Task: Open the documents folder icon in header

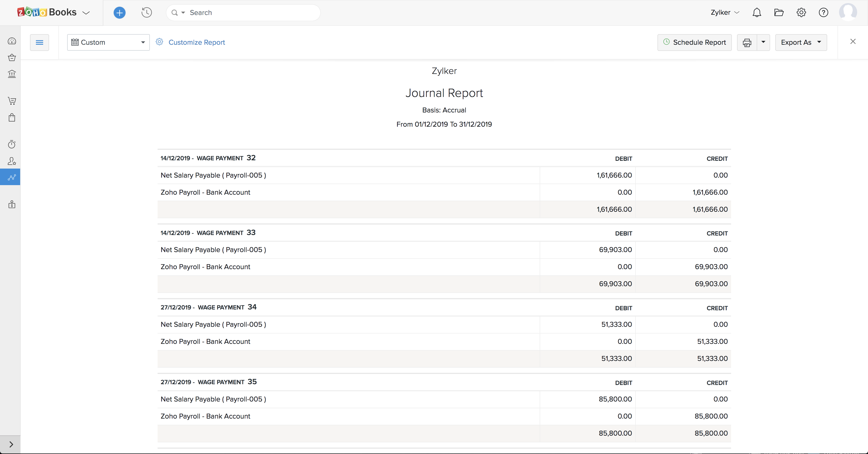Action: 779,13
